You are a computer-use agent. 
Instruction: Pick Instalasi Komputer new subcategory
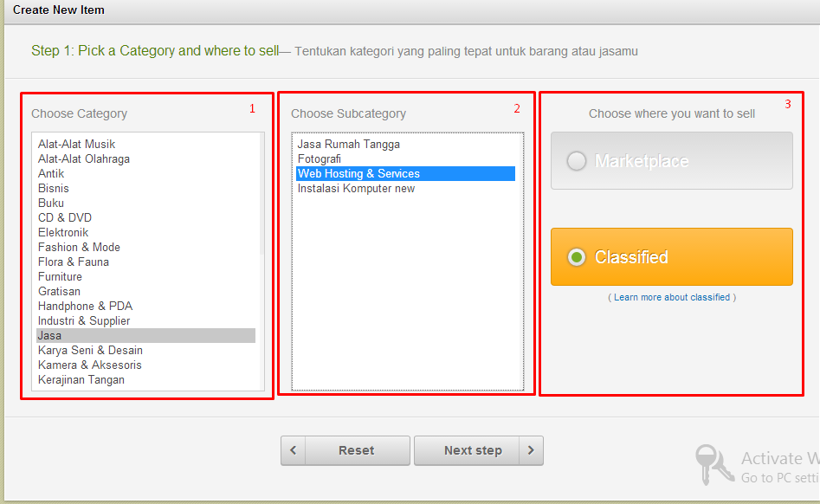[x=356, y=188]
